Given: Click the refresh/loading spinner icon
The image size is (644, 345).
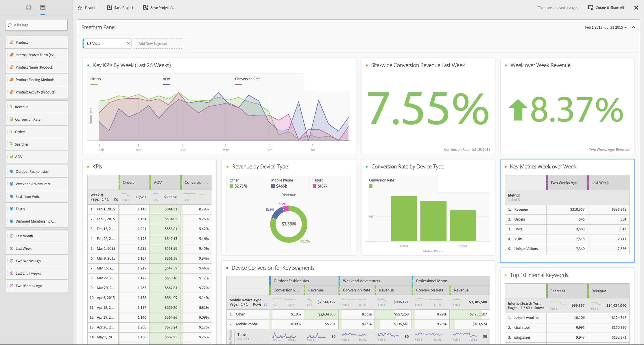Looking at the screenshot, I should click(29, 7).
